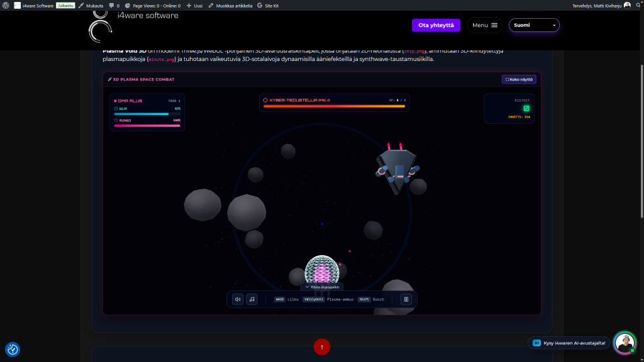Click the enemy target ring icon
Viewport: 644px width, 362px height.
click(x=265, y=100)
